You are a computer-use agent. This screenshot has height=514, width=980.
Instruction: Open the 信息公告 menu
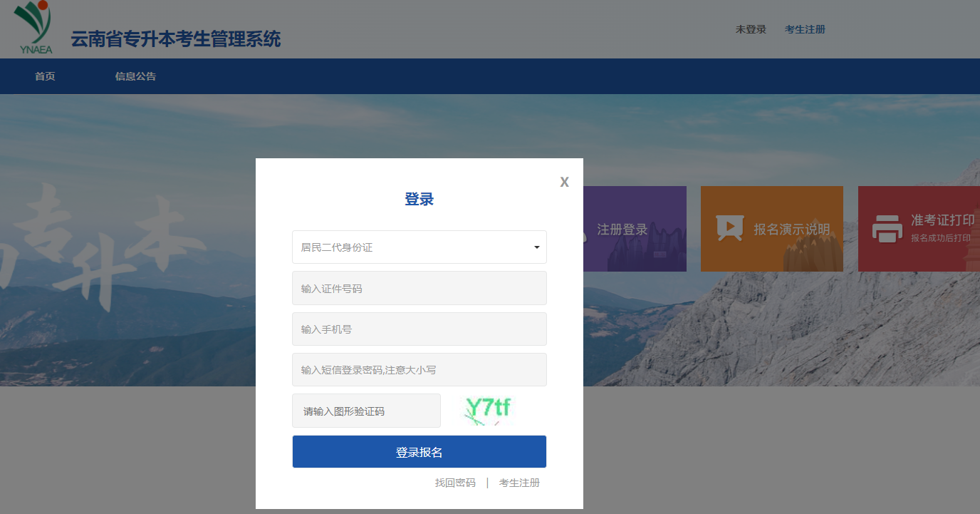pyautogui.click(x=135, y=76)
